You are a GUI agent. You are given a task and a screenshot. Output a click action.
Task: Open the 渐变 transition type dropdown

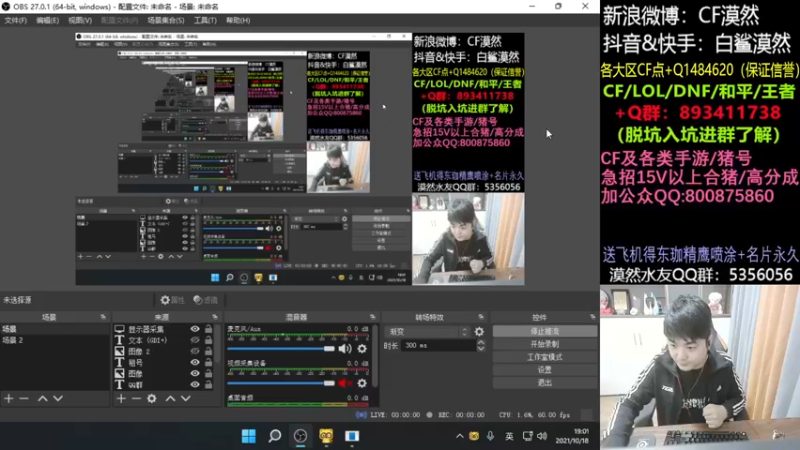pos(426,332)
